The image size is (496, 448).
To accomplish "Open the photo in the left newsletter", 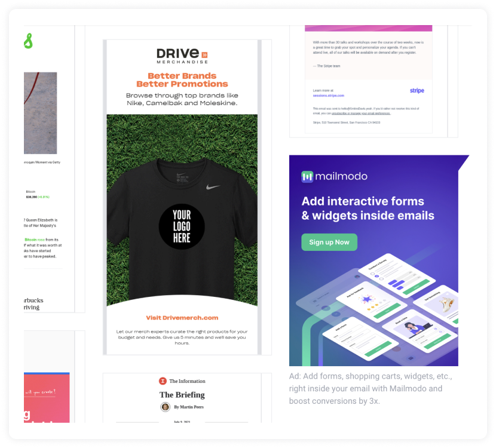I will pos(41,113).
